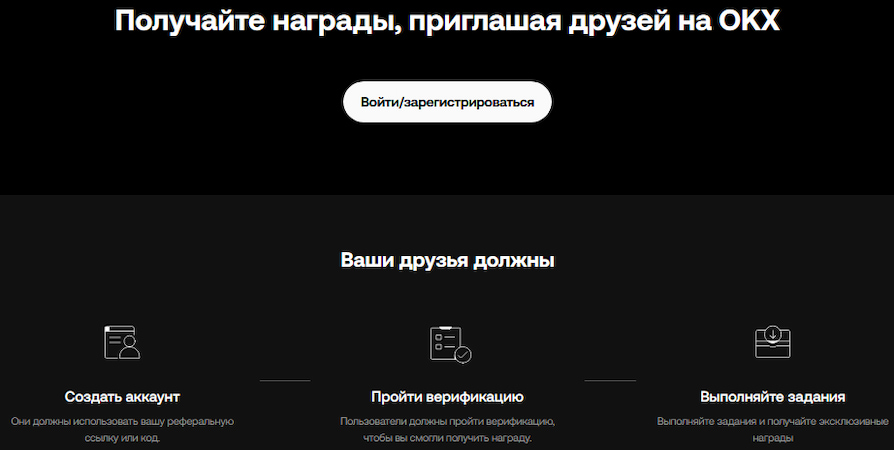Click the heading Получайте награды, приглашая друзей на OKX
This screenshot has height=450, width=894.
coord(447,21)
